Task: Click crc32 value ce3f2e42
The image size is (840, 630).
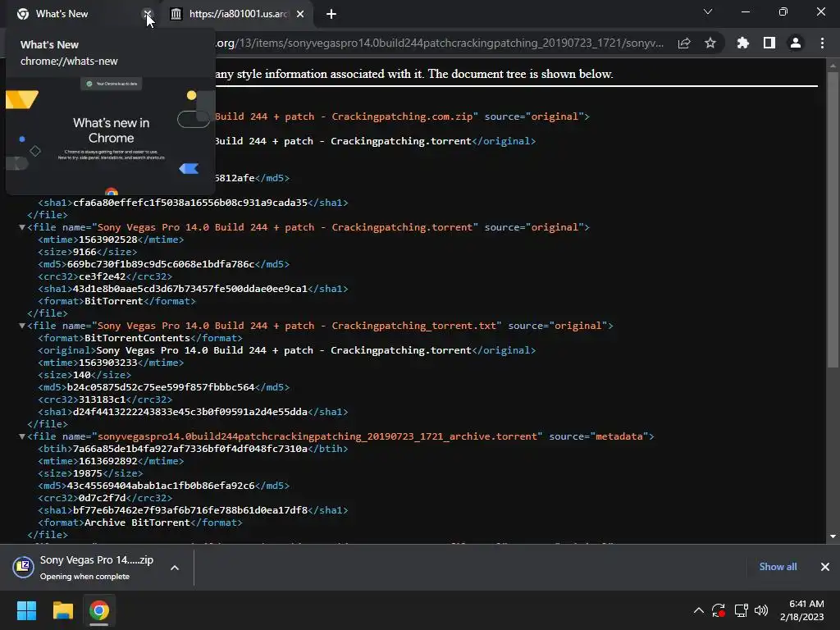Action: [103, 276]
